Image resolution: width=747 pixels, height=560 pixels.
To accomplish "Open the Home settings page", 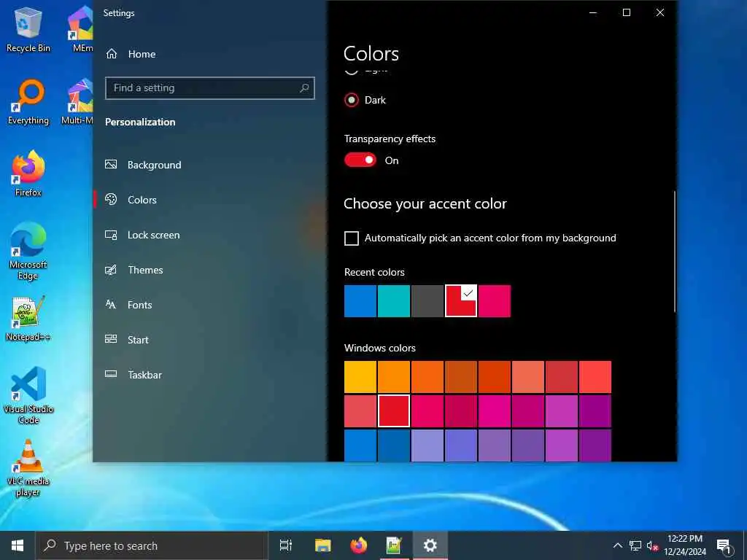I will tap(130, 54).
